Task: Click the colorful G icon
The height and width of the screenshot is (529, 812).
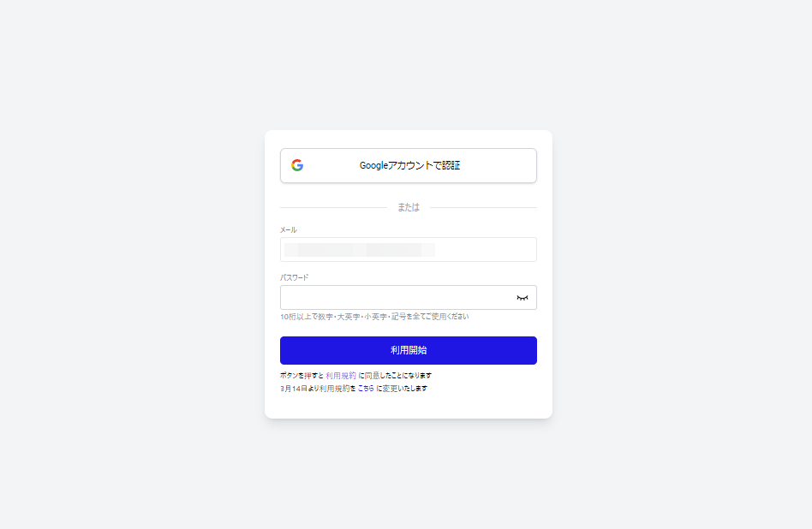Action: (x=297, y=165)
